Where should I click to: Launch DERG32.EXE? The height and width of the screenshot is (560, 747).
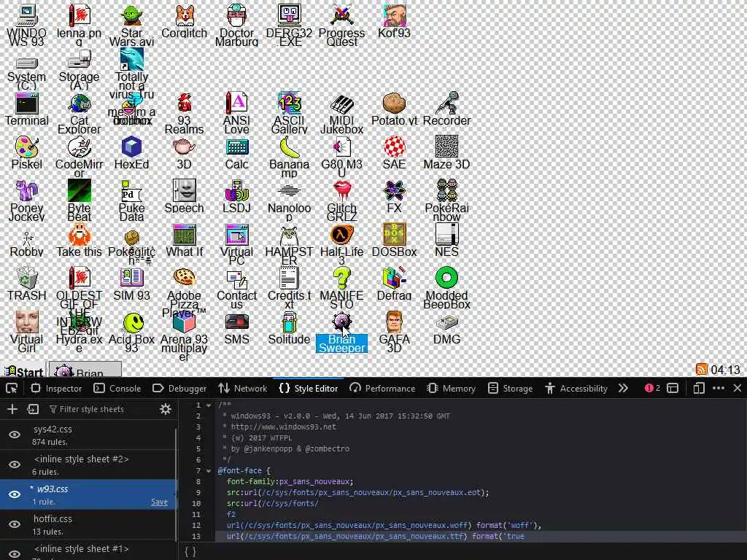pyautogui.click(x=289, y=25)
